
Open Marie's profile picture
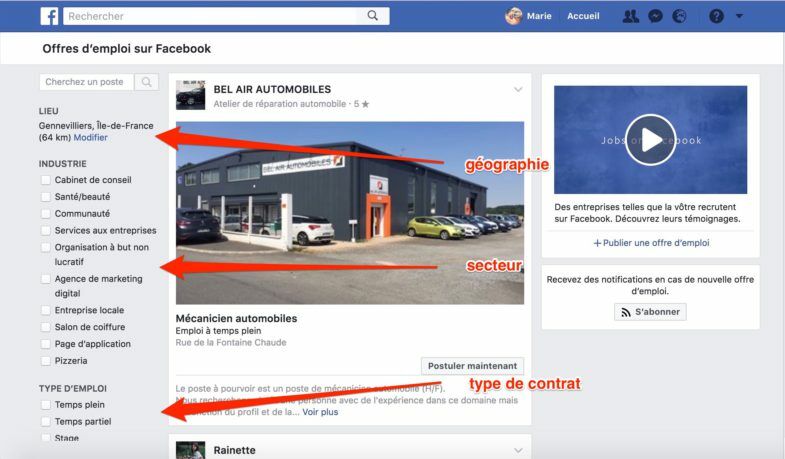tap(513, 16)
